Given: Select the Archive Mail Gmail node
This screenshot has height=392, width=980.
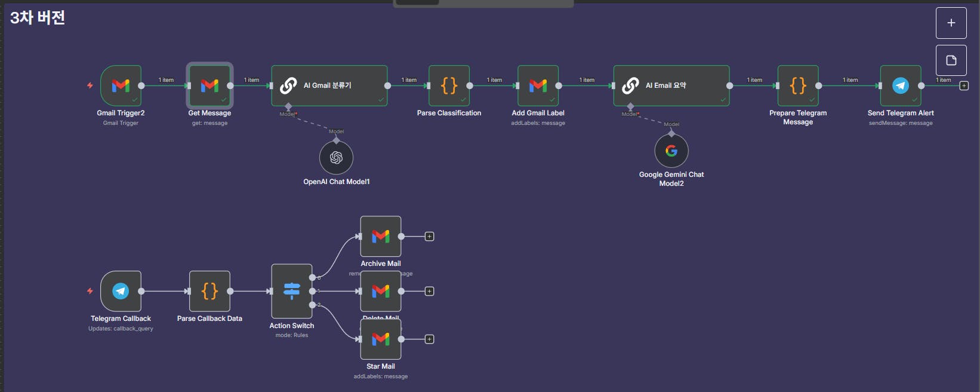Looking at the screenshot, I should [381, 236].
